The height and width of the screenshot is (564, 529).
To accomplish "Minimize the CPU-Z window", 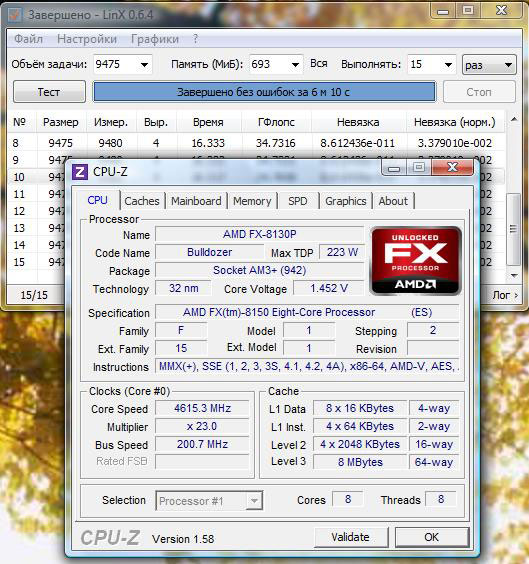I will click(x=394, y=168).
